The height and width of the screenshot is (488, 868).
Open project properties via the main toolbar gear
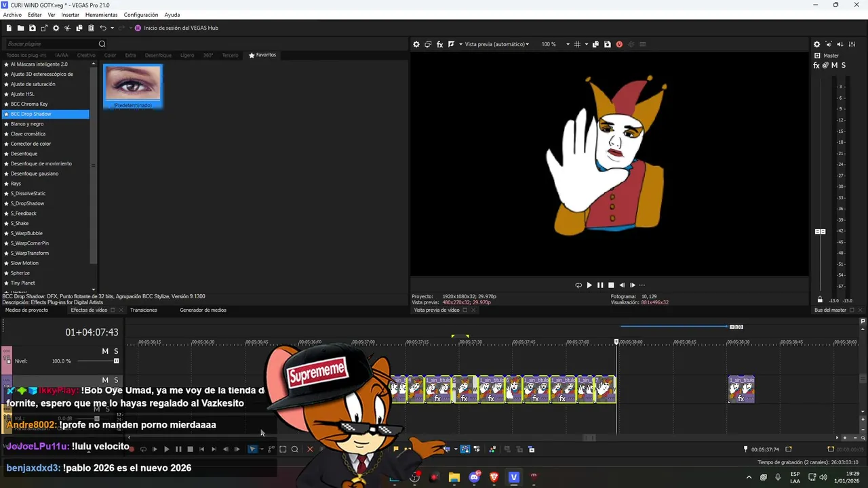point(56,28)
